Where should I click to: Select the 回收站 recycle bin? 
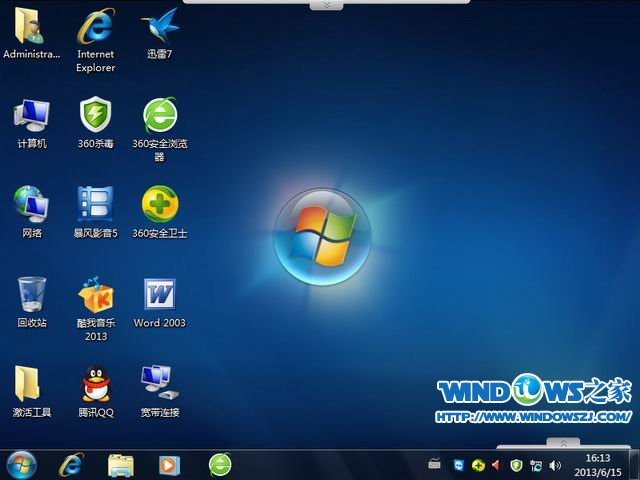tap(32, 294)
